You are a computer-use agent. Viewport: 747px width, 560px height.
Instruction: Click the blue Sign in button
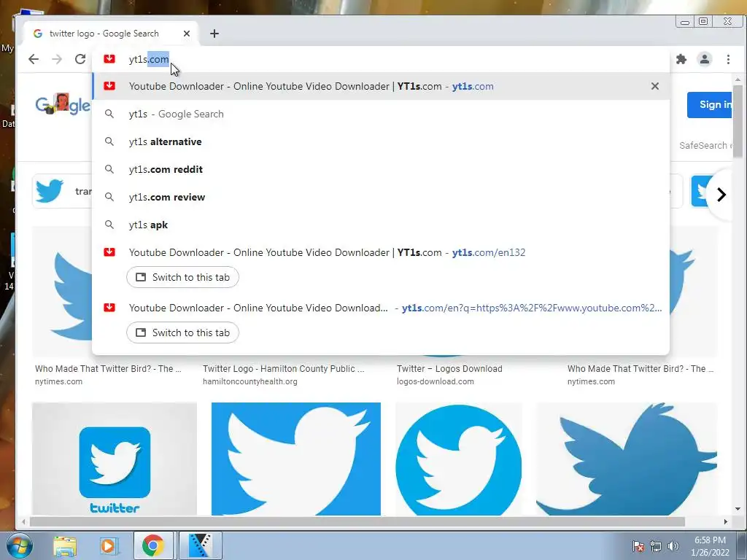(710, 105)
